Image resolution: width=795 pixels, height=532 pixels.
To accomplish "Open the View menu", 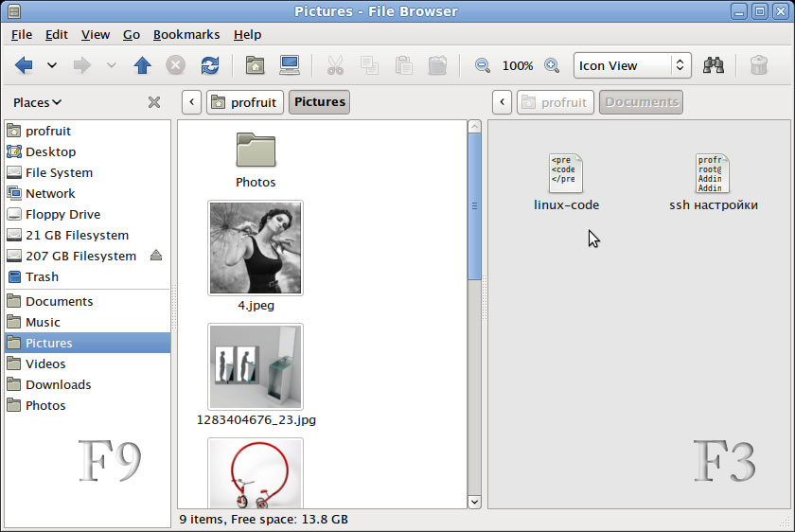I will coord(96,34).
